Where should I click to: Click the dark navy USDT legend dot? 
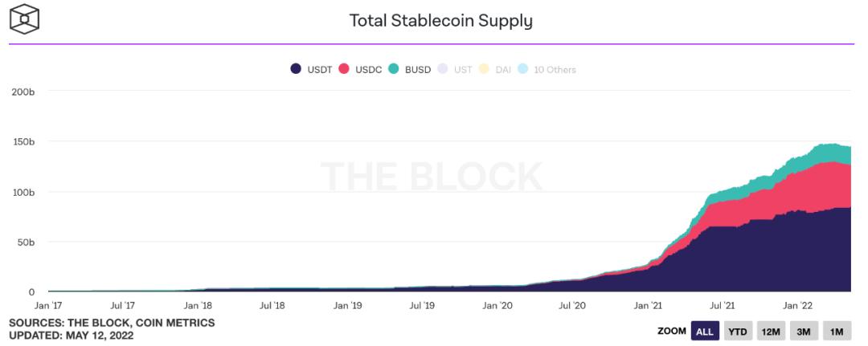click(x=297, y=70)
